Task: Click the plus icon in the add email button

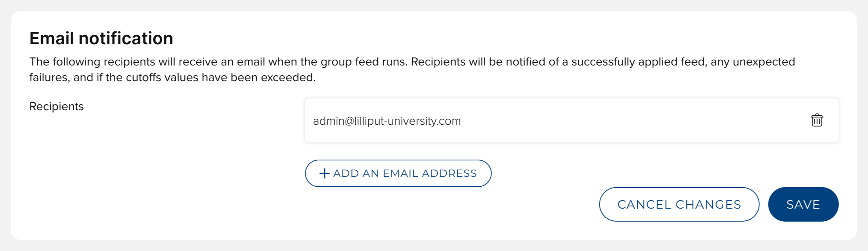Action: coord(324,173)
